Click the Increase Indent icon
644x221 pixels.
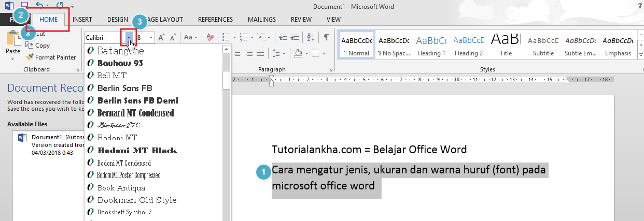(x=295, y=37)
